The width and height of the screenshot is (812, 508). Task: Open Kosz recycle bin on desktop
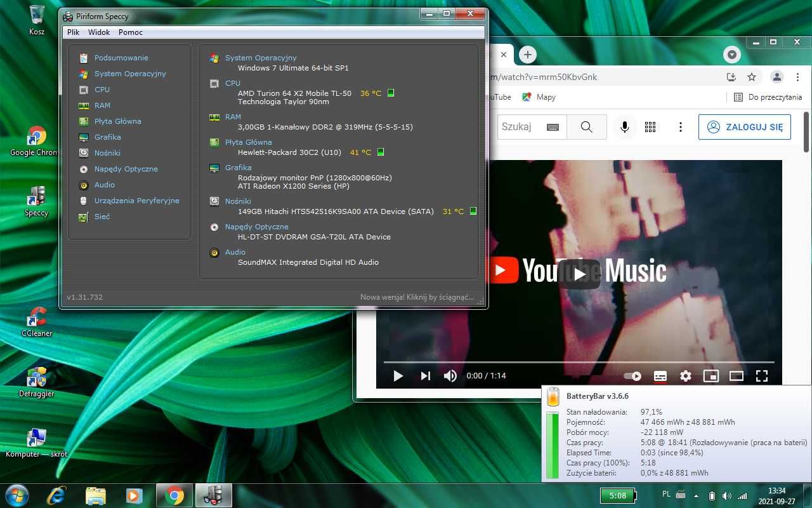click(37, 20)
